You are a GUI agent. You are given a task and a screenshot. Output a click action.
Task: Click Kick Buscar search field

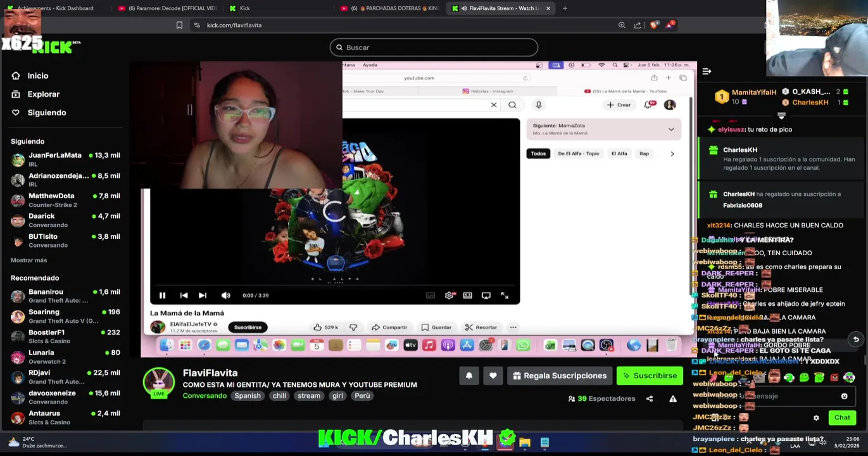point(434,47)
